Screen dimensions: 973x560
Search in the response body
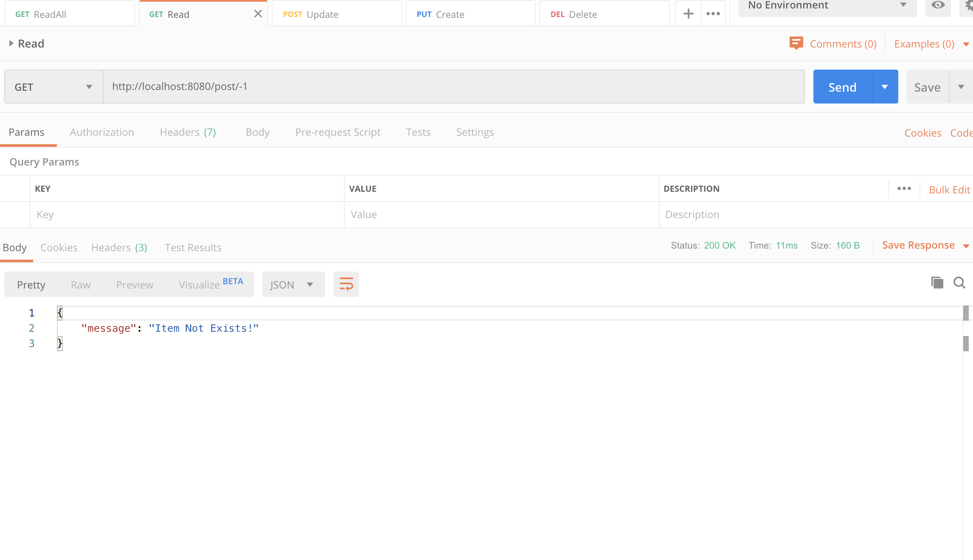coord(959,283)
